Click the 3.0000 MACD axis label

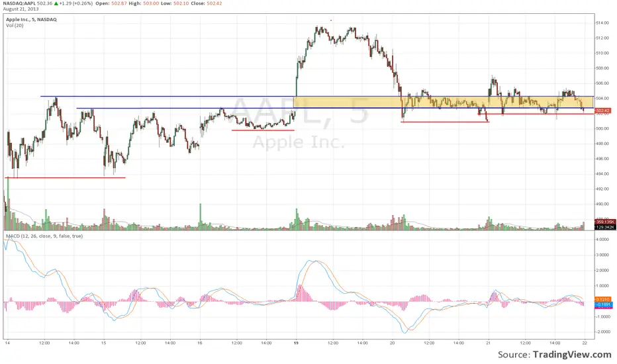(x=603, y=255)
